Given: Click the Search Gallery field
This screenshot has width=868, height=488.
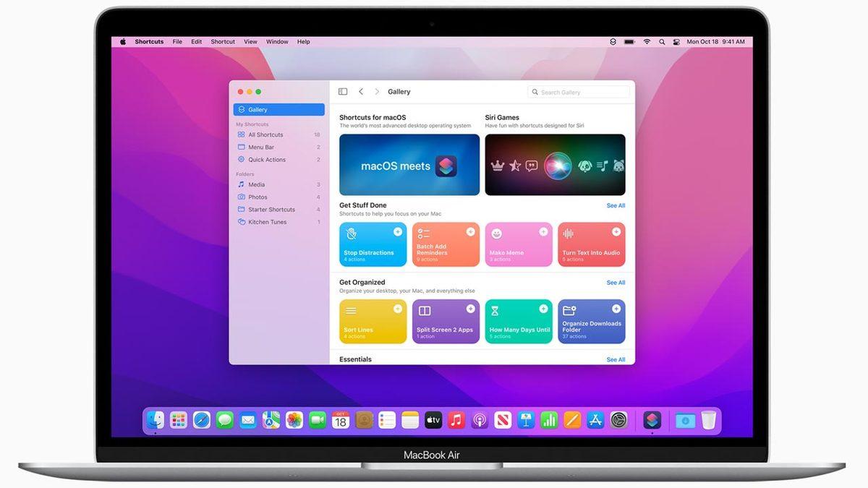Looking at the screenshot, I should [578, 91].
